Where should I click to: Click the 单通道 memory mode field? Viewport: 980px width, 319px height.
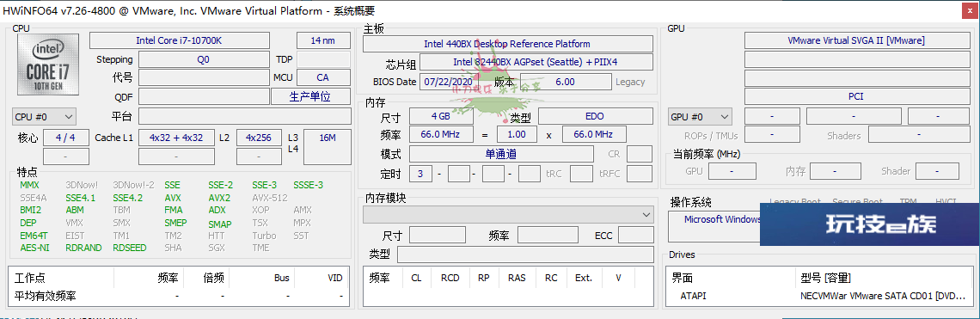click(x=501, y=153)
